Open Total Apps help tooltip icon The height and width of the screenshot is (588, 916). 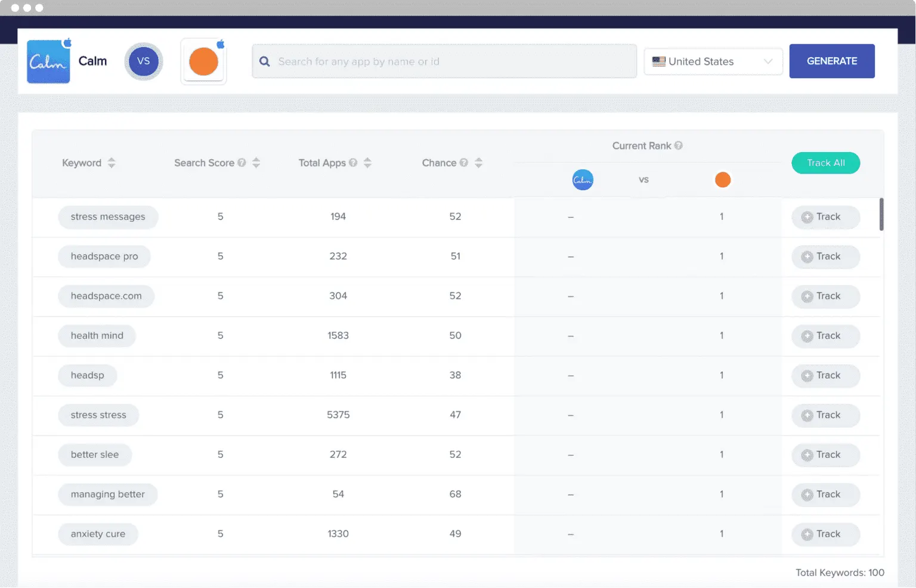click(x=353, y=163)
